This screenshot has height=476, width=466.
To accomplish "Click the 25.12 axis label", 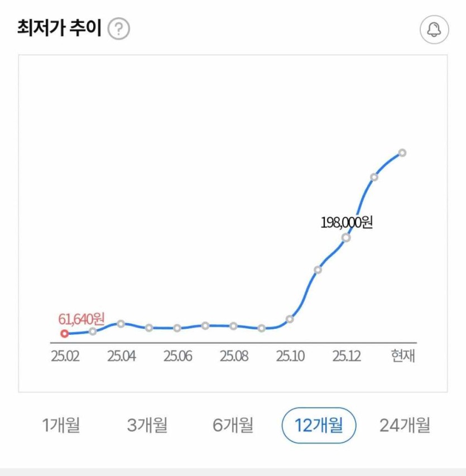I will click(x=346, y=356).
